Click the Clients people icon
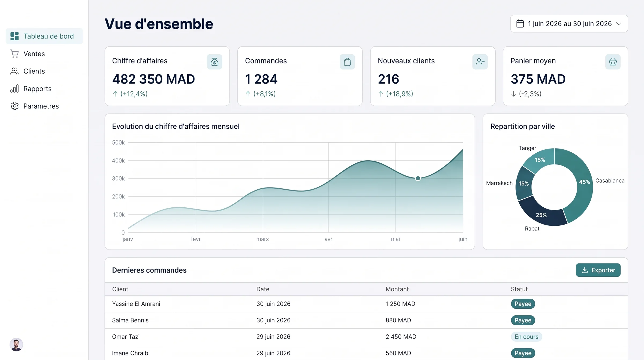The image size is (644, 360). coord(14,71)
